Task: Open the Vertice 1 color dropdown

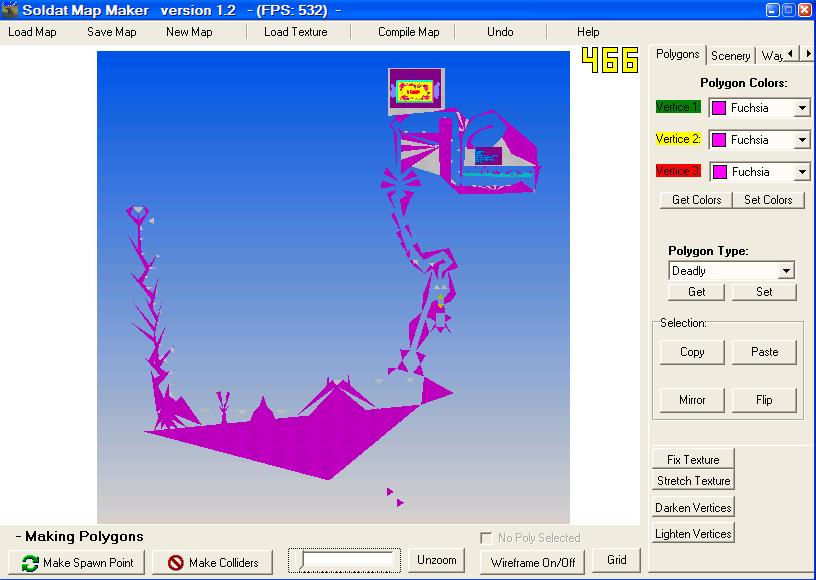Action: [801, 108]
